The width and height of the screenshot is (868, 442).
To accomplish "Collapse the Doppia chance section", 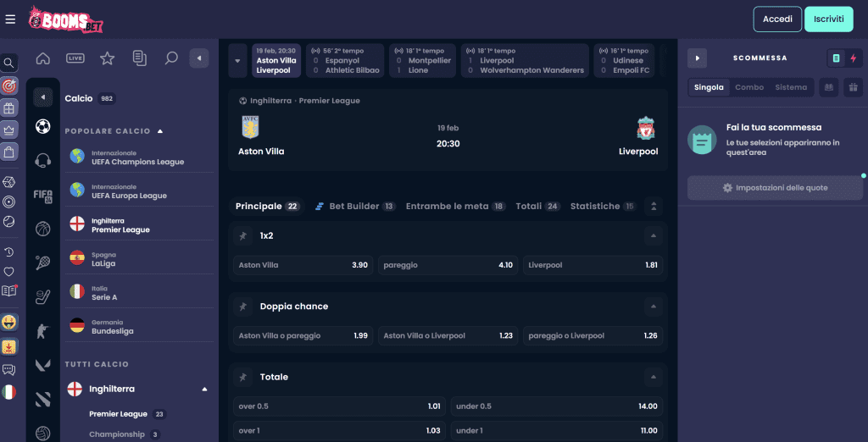I will point(654,307).
